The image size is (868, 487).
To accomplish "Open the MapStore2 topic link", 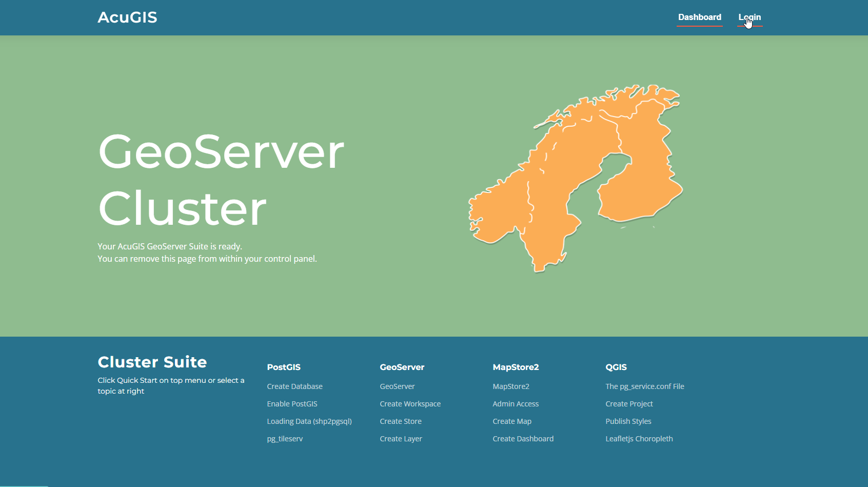I will [510, 386].
